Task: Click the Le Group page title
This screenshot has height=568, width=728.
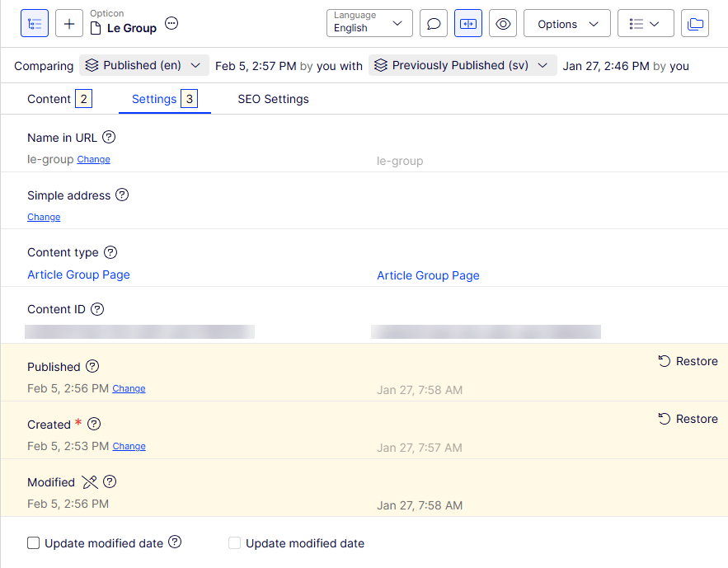Action: [x=132, y=28]
